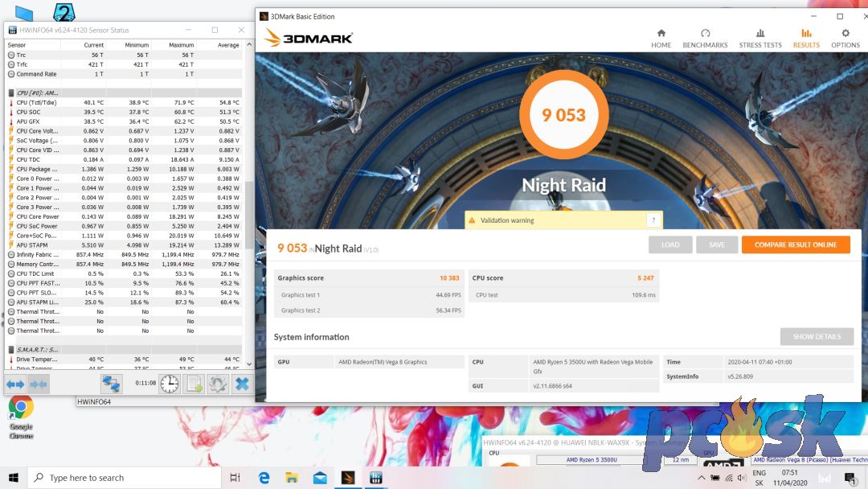Open the taskbar clock and date

click(x=790, y=478)
